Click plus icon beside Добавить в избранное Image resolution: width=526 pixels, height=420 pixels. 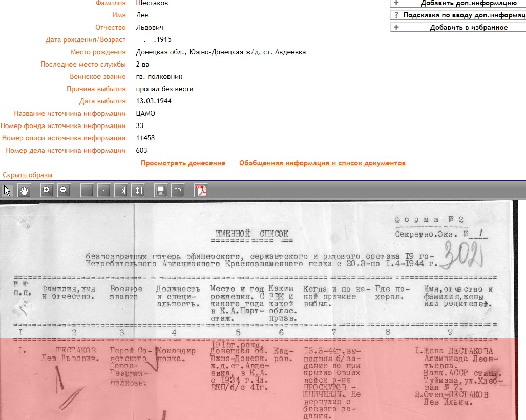click(x=396, y=27)
